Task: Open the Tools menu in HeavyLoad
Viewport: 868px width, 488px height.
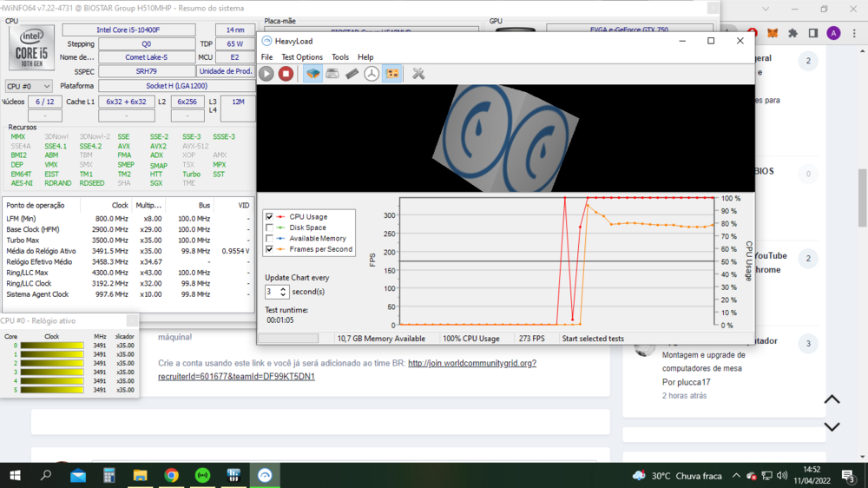Action: [339, 57]
